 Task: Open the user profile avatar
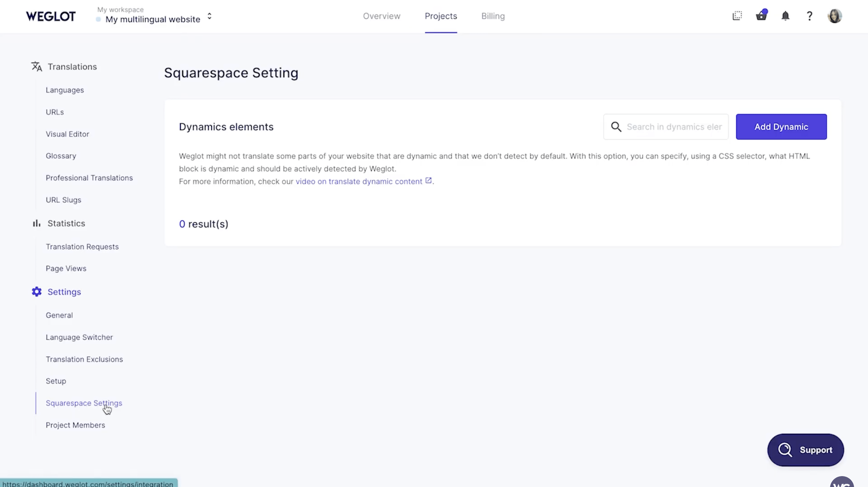[x=835, y=16]
